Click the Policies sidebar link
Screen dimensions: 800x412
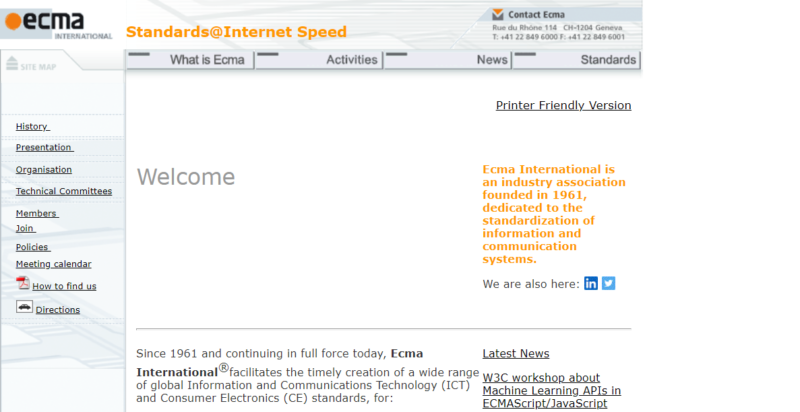click(x=33, y=247)
